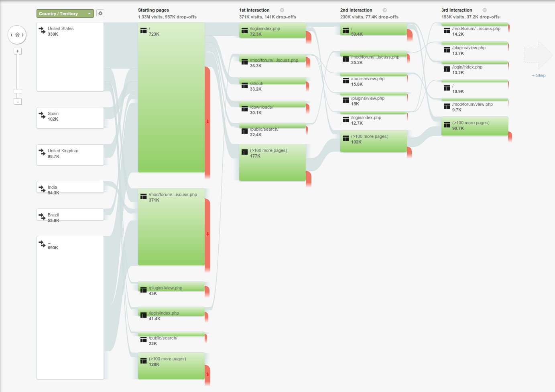Expand the (>100 more pages) starting pages node
Viewport: 555px width, 392px height.
click(x=171, y=366)
